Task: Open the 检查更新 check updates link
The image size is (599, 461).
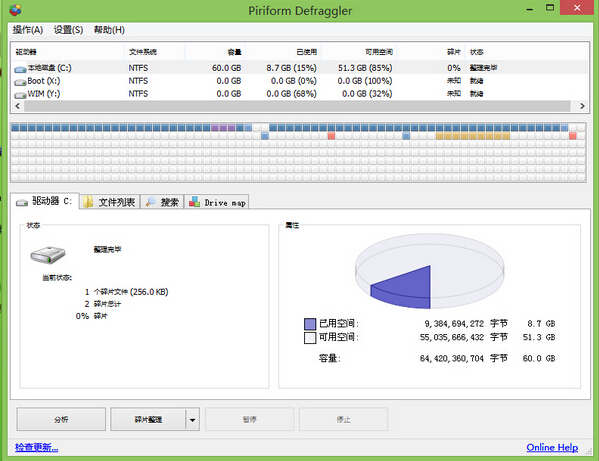Action: [37, 447]
